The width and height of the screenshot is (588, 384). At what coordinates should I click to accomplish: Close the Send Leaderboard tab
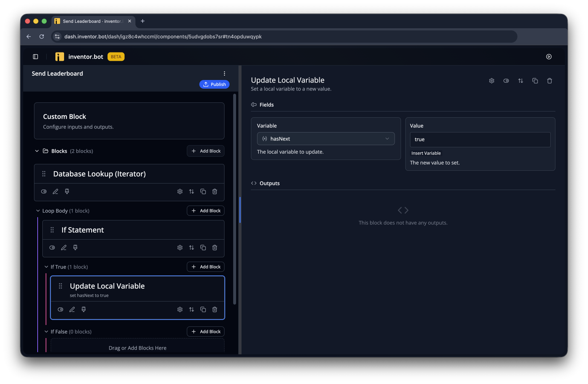point(130,21)
